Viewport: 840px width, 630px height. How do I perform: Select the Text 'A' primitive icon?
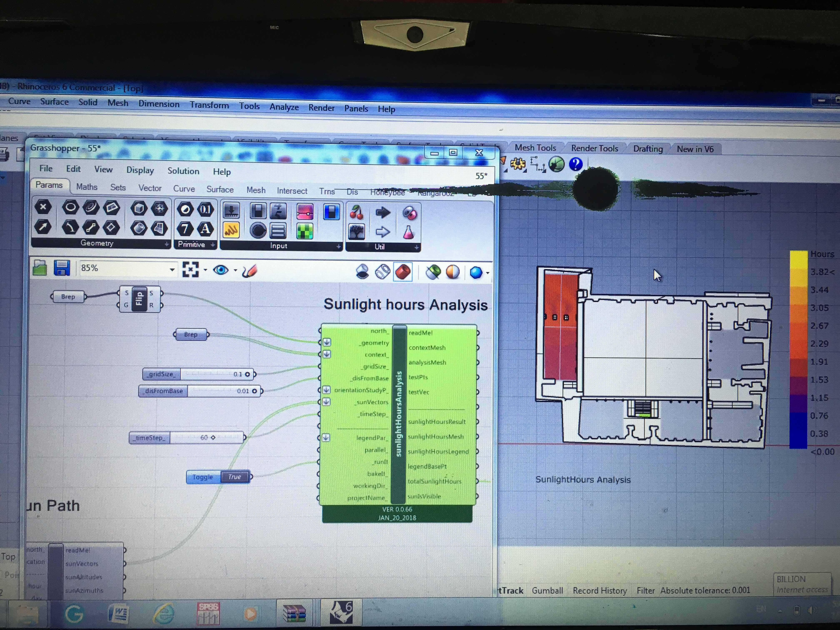[x=205, y=229]
